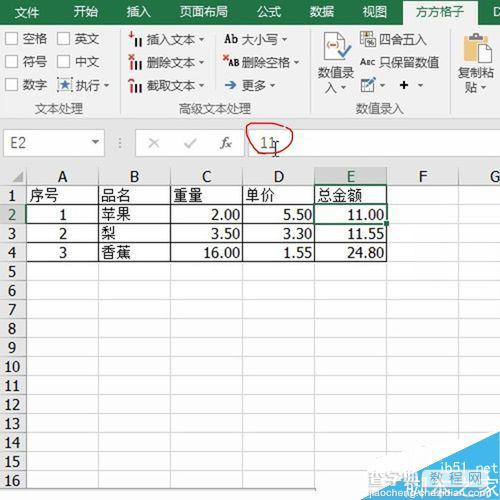Image resolution: width=500 pixels, height=500 pixels.
Task: Click the blue arrow More (更多) icon
Action: (x=230, y=85)
